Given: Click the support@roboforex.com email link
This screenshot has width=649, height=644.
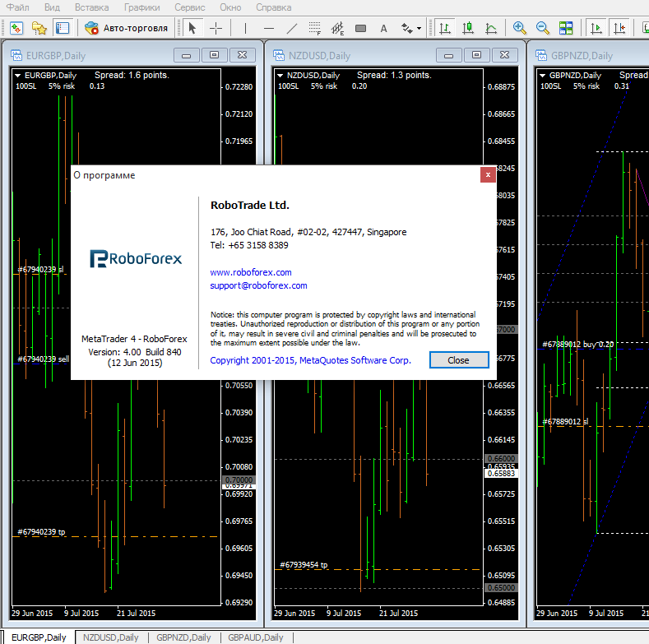Looking at the screenshot, I should click(x=258, y=285).
